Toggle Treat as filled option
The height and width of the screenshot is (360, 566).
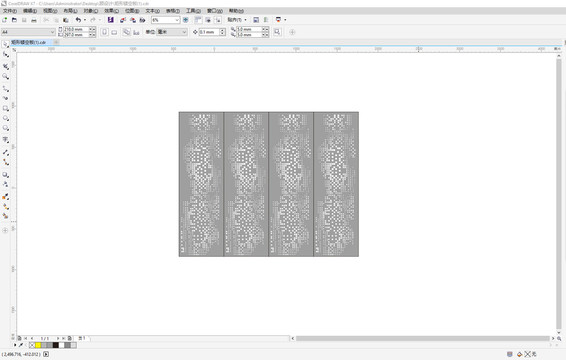[x=277, y=32]
